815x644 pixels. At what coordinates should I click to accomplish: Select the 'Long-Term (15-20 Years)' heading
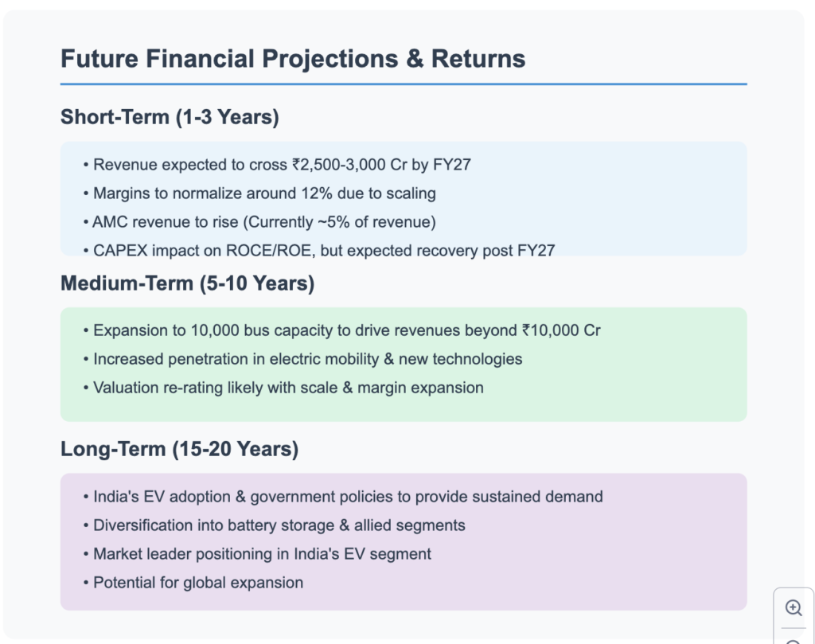(179, 449)
